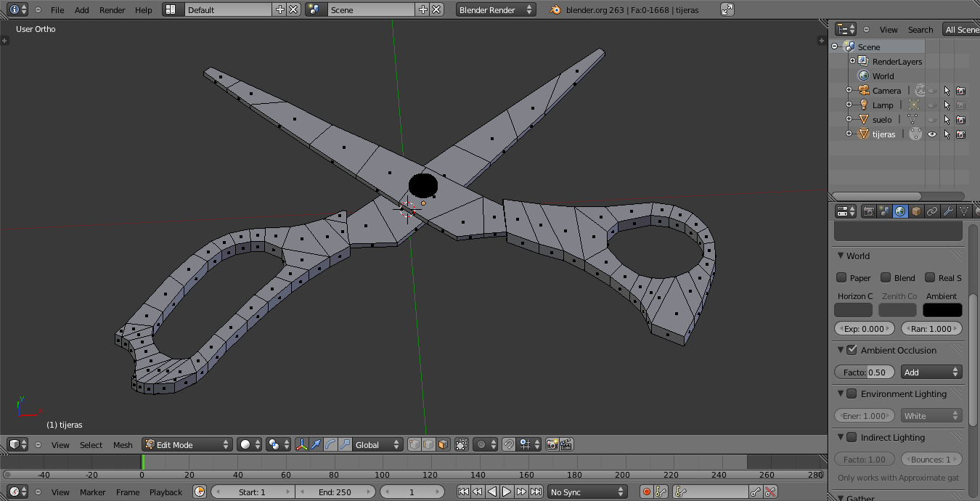Open the Object properties tab icon
Screen dimensions: 980x501
click(x=916, y=211)
